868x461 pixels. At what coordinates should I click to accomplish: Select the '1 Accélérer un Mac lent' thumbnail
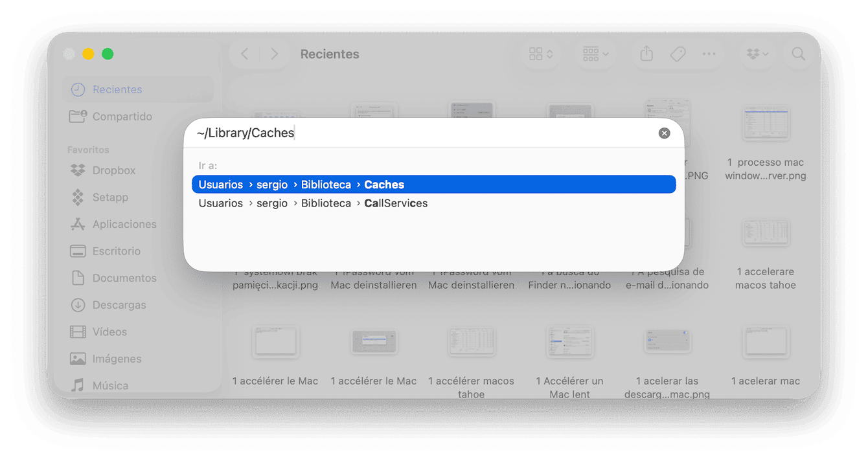[569, 342]
